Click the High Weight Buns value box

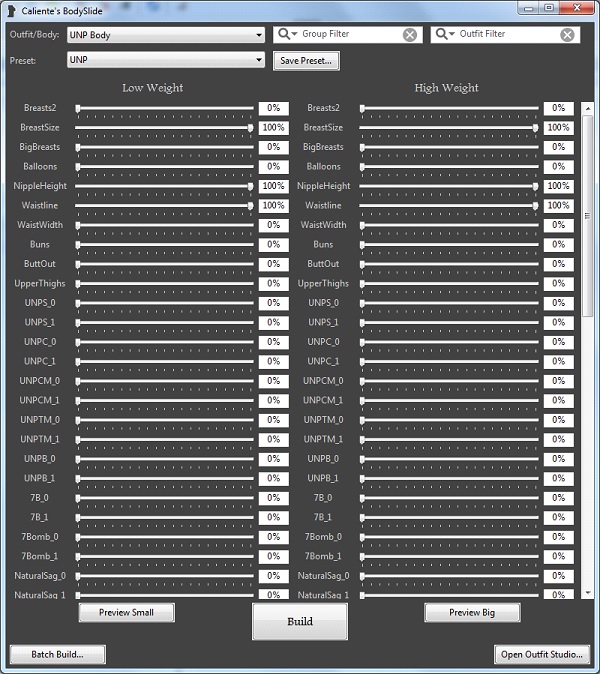(x=559, y=245)
